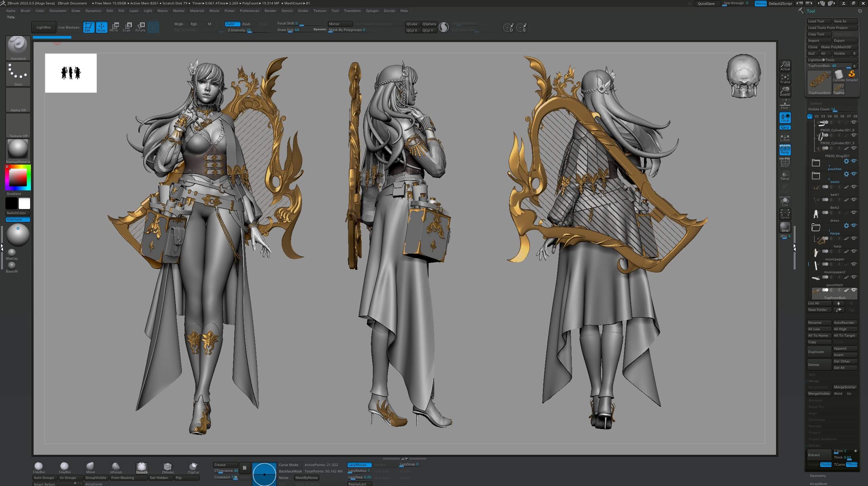
Task: Click the color picker square
Action: (x=18, y=177)
